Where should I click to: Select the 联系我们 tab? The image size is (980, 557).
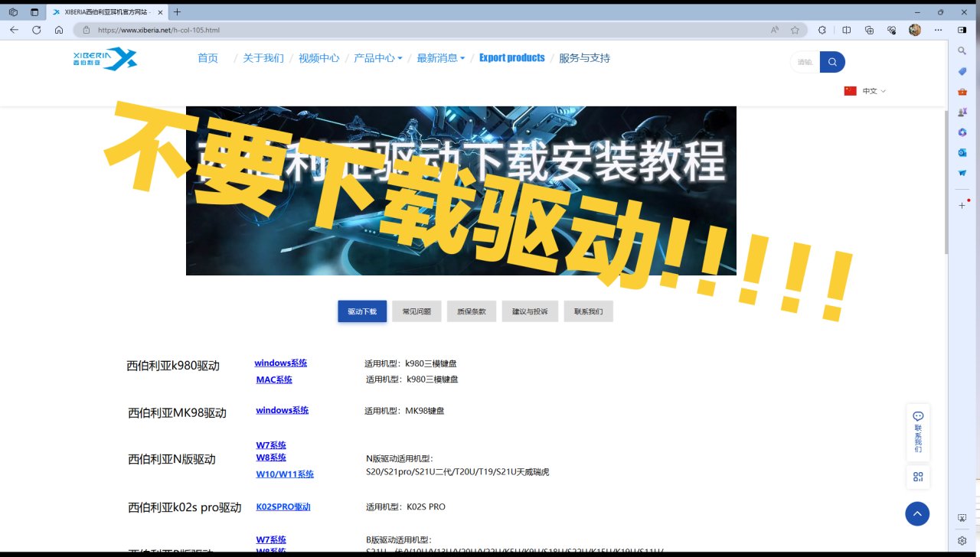pyautogui.click(x=589, y=311)
